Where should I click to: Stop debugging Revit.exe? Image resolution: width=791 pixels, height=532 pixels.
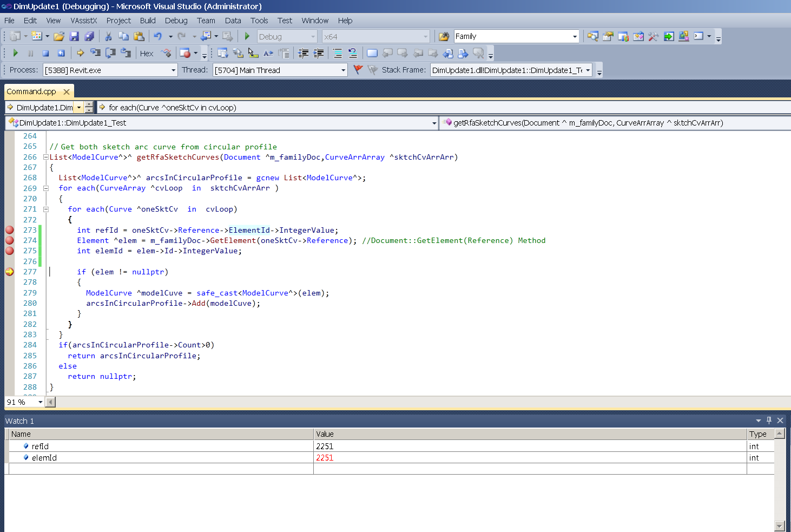[45, 53]
